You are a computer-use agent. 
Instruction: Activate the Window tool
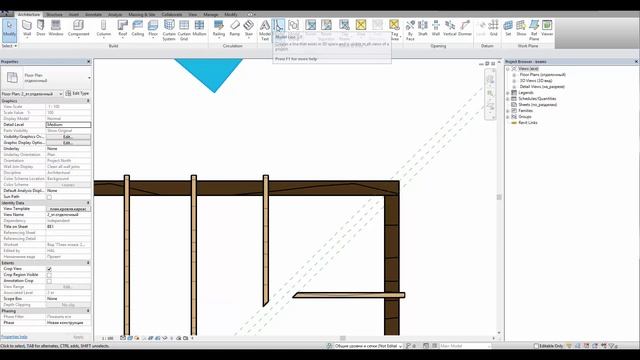coord(56,29)
